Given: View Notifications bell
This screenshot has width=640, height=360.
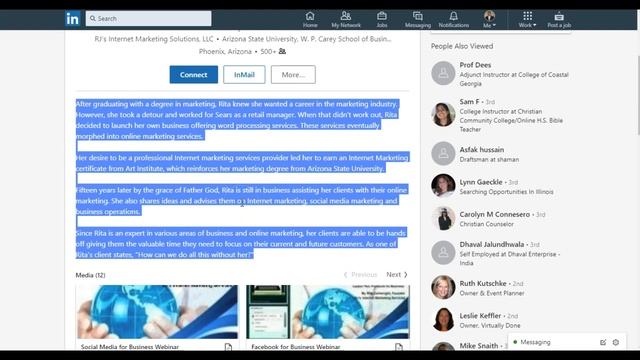Looking at the screenshot, I should coord(453,20).
